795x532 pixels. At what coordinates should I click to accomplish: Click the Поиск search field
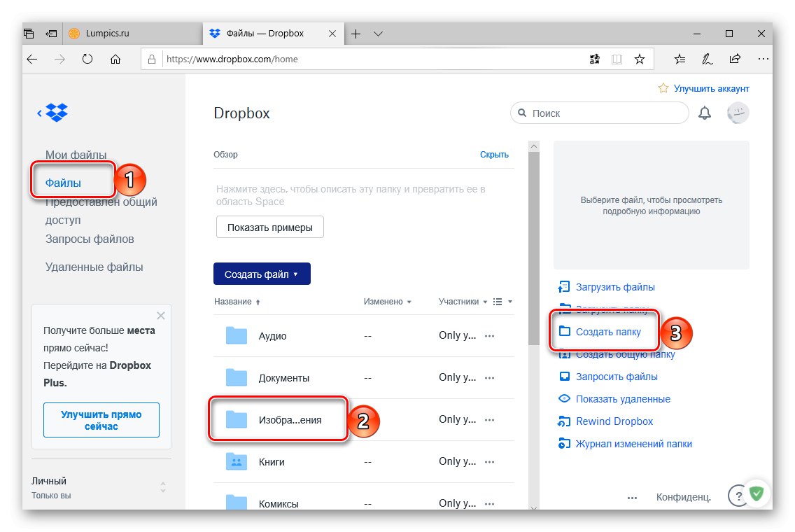[599, 113]
